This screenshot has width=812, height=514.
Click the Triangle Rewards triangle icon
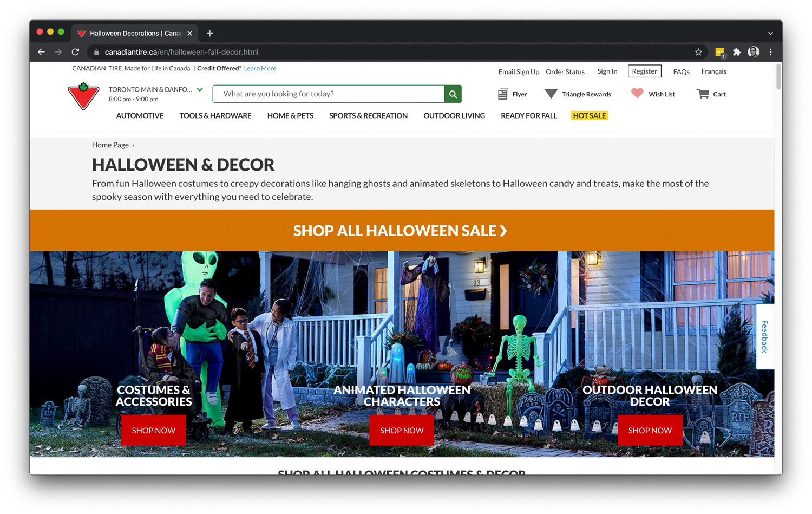(x=551, y=94)
